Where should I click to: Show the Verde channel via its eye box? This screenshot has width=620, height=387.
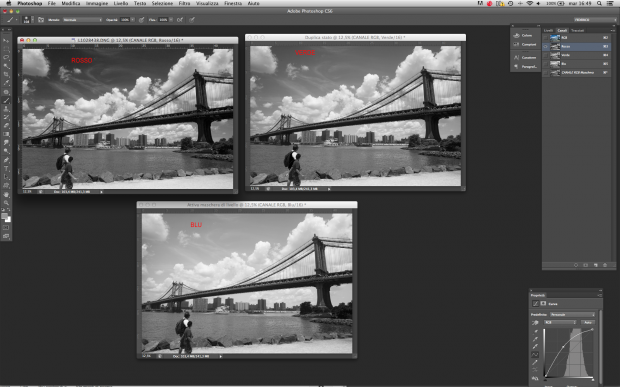[546, 55]
